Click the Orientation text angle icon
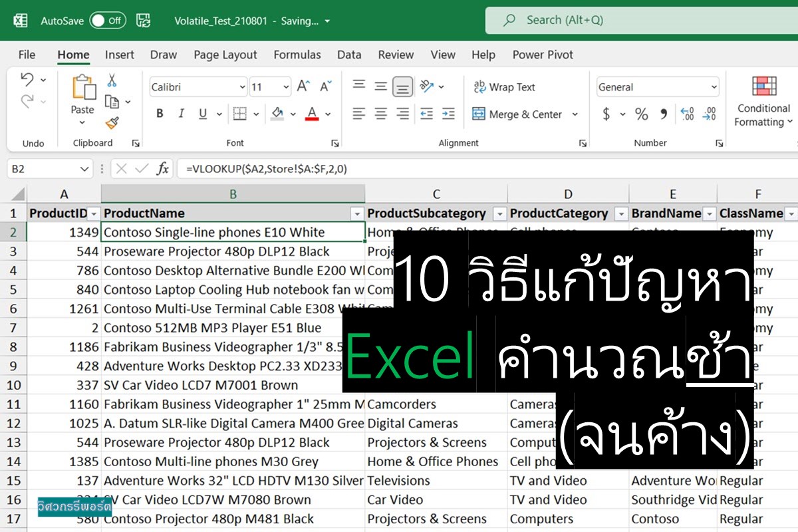The image size is (798, 532). click(428, 86)
